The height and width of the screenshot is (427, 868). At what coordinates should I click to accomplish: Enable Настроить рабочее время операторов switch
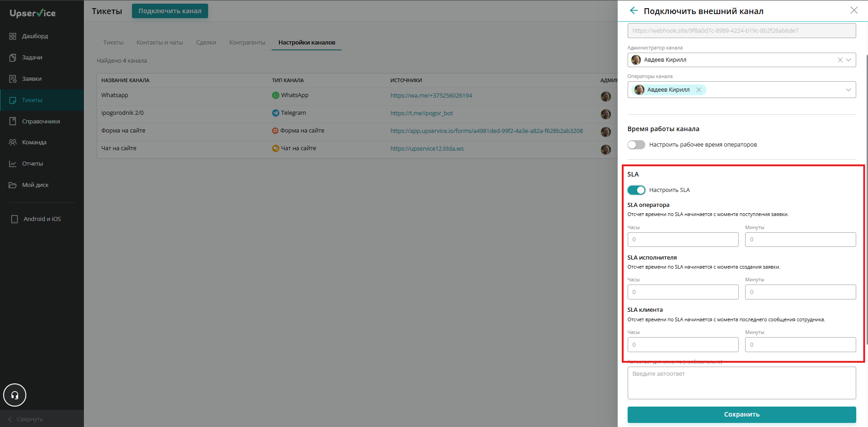tap(636, 145)
